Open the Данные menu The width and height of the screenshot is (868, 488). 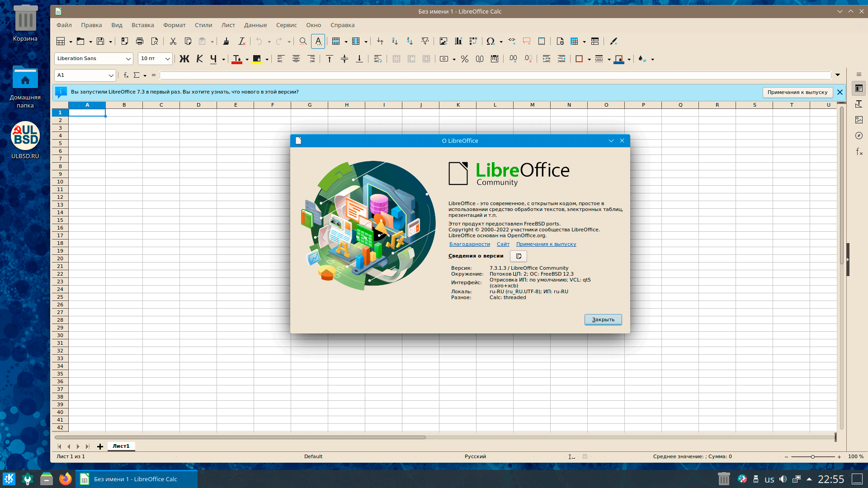255,25
